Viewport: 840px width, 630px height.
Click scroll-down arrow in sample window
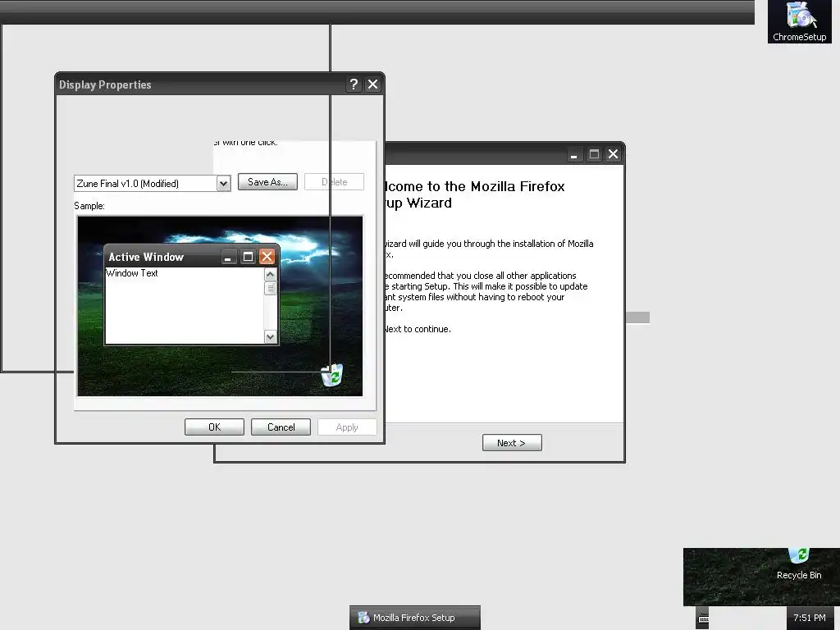click(271, 337)
